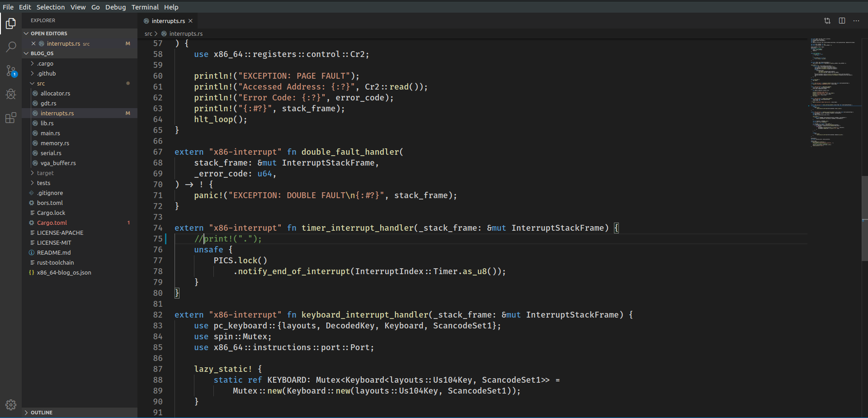The height and width of the screenshot is (418, 868).
Task: Expand the target folder
Action: click(x=32, y=173)
